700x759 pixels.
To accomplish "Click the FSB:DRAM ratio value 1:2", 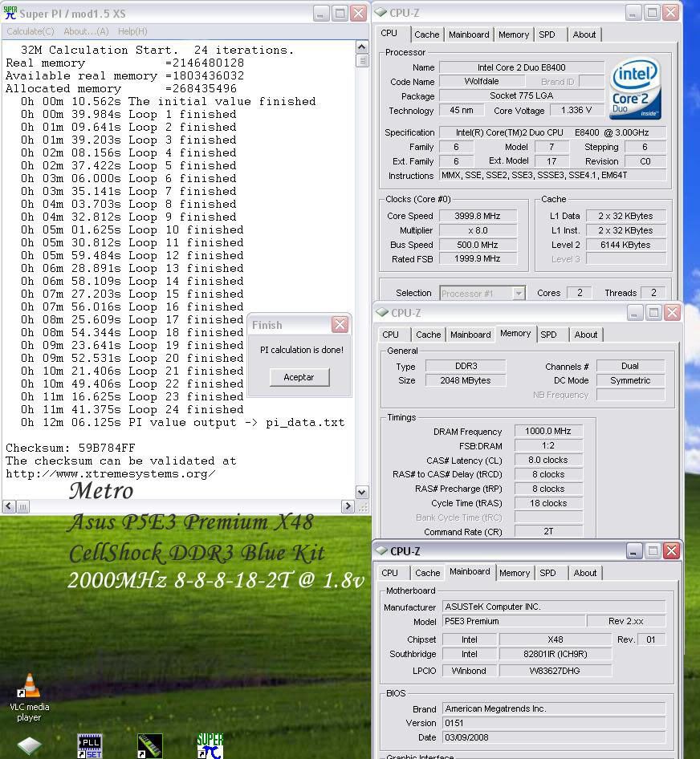I will point(548,445).
